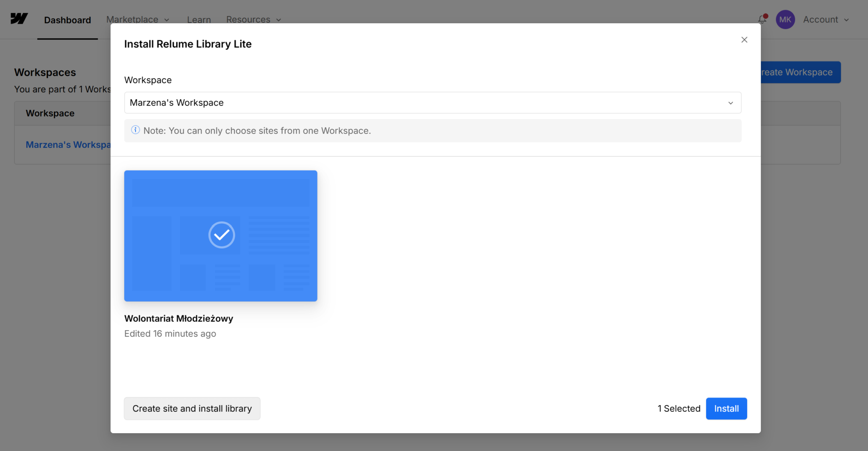Open the Account dropdown

tap(826, 19)
